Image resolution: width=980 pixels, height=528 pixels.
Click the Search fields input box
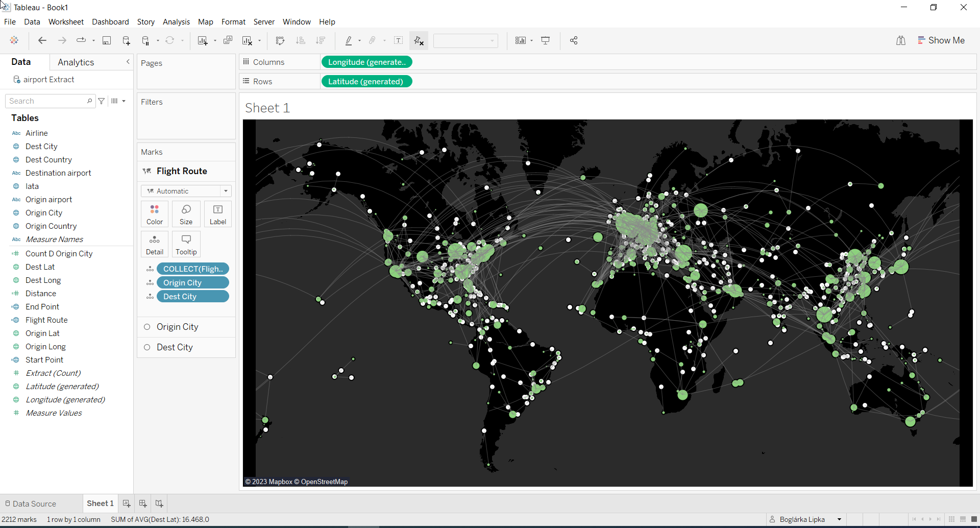pyautogui.click(x=47, y=101)
